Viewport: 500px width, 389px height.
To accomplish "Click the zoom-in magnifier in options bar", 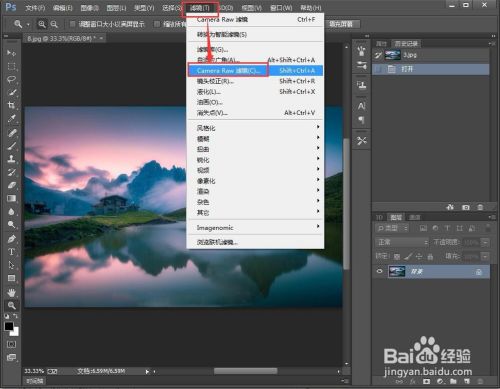I will (x=42, y=24).
